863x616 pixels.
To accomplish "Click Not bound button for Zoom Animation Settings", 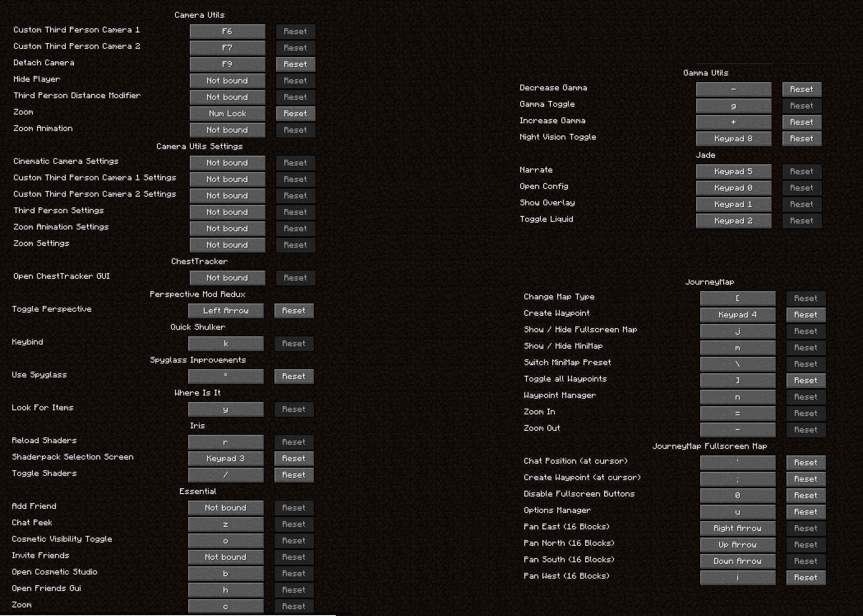I will [227, 229].
